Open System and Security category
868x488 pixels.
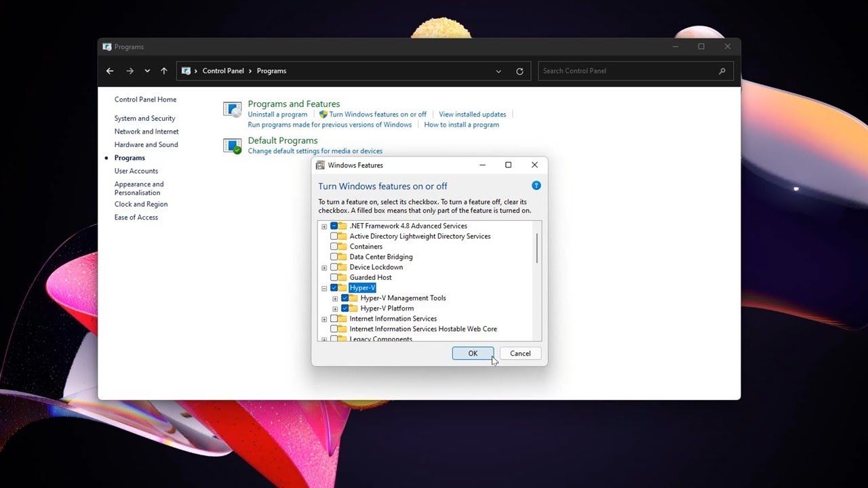tap(144, 119)
